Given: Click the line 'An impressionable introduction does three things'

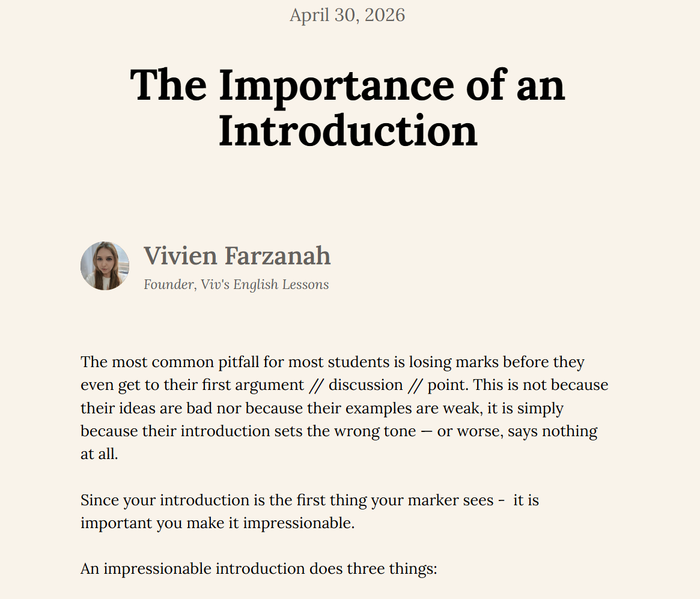Looking at the screenshot, I should pos(259,569).
